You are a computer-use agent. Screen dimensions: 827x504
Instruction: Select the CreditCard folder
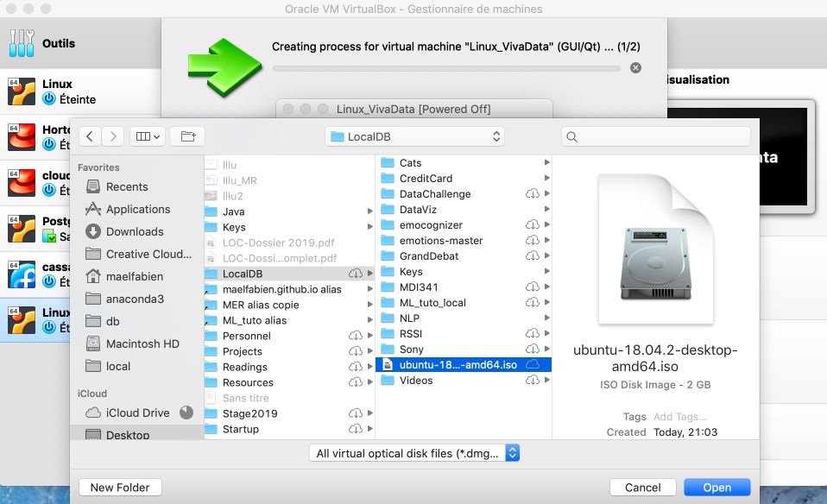(x=464, y=178)
